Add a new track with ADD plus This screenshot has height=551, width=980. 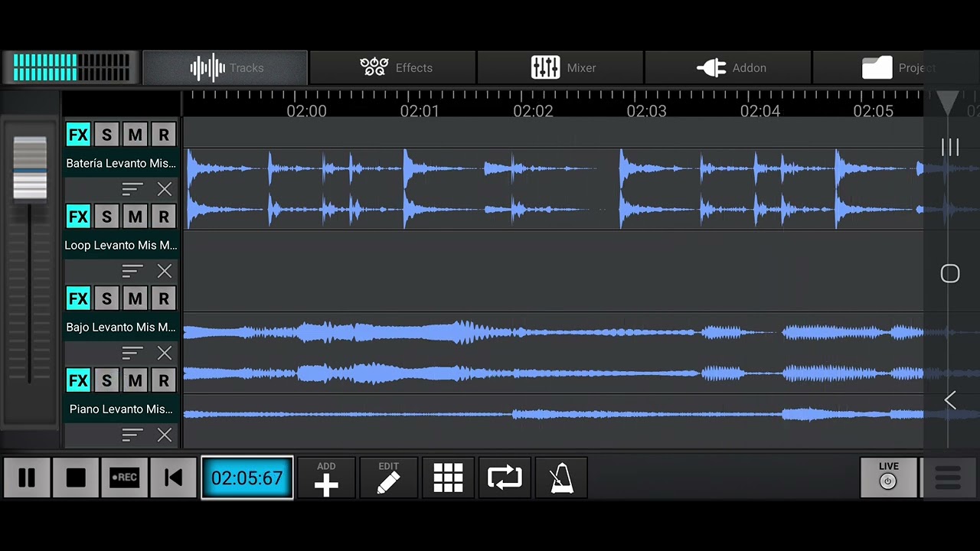(x=326, y=478)
